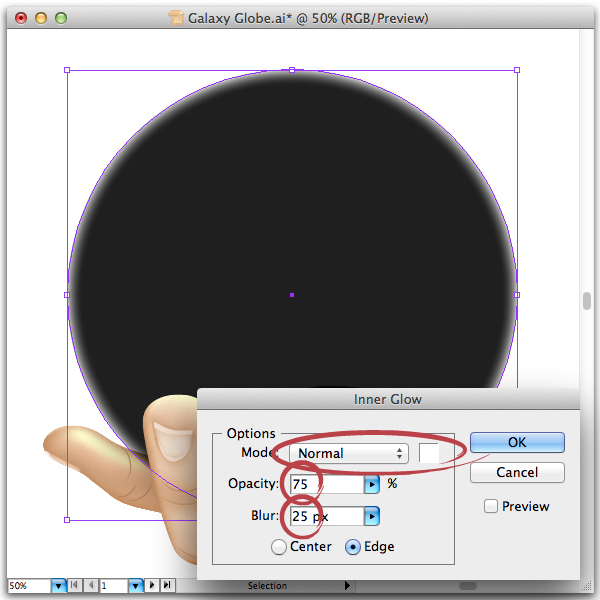Select the Edge radio button
Screen dimensions: 600x600
point(353,547)
